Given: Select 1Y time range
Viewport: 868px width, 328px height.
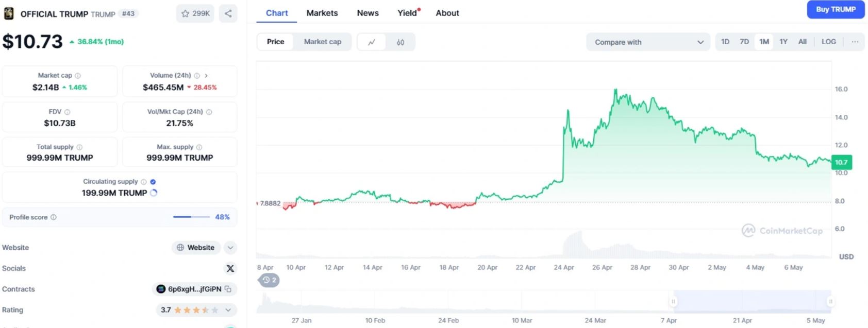Looking at the screenshot, I should coord(783,42).
